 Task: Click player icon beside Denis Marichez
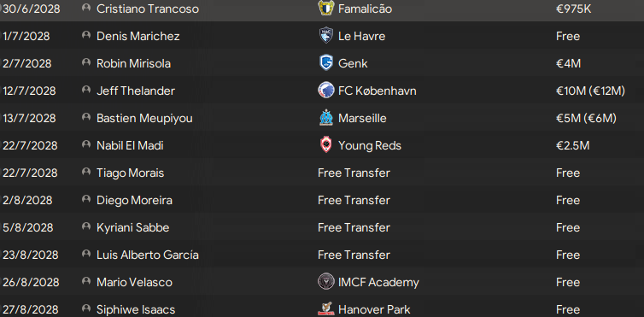click(86, 35)
